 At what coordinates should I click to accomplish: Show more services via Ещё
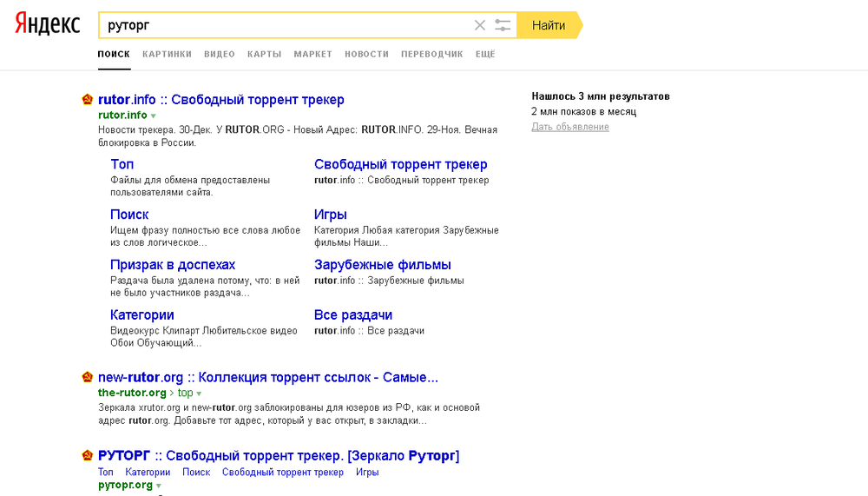(485, 54)
